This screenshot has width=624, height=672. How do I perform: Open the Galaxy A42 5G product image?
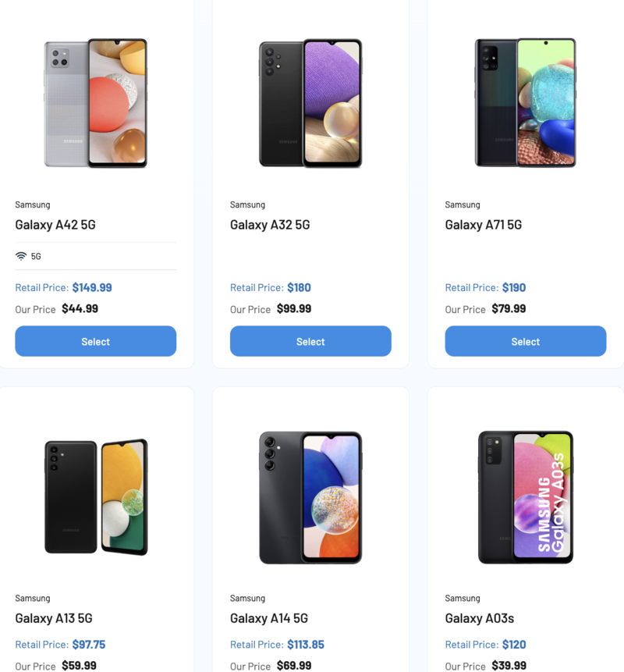96,102
